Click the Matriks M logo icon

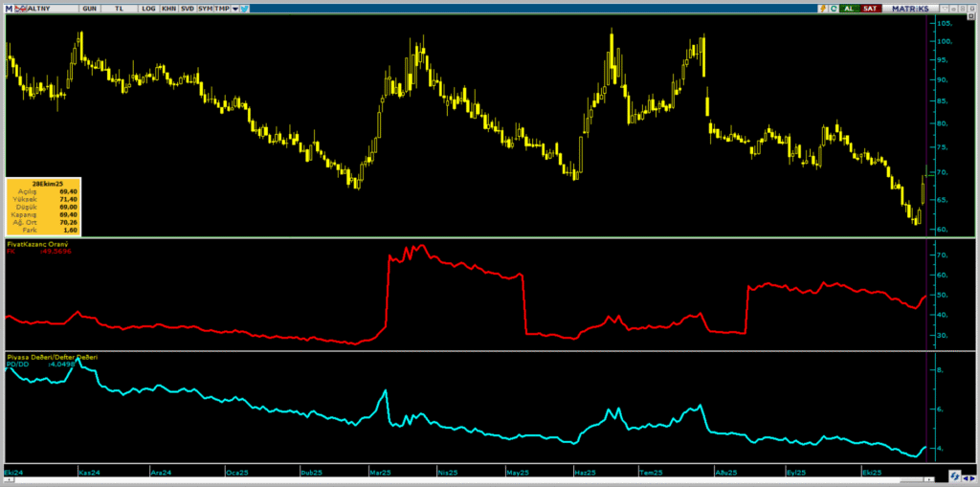(8, 8)
